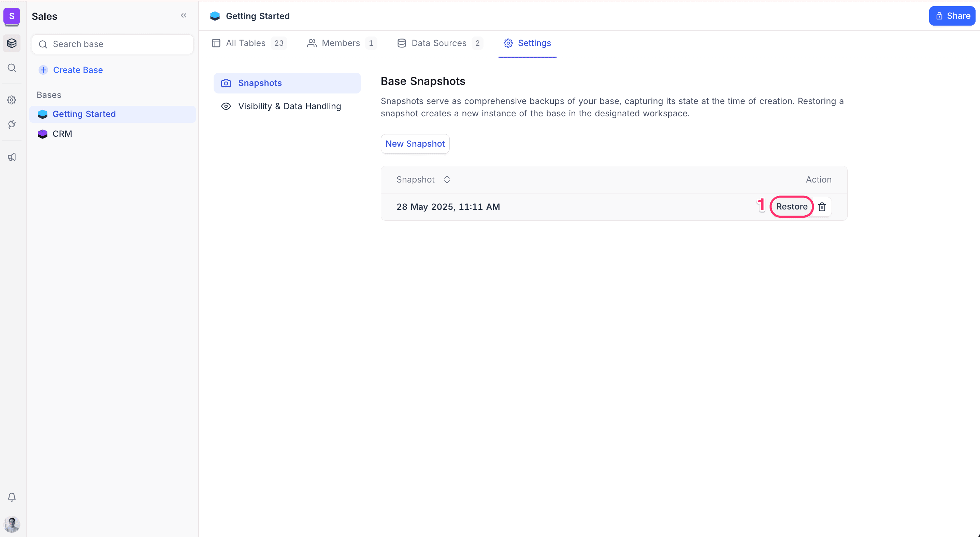The width and height of the screenshot is (980, 537).
Task: Click the blue Share button
Action: tap(952, 16)
